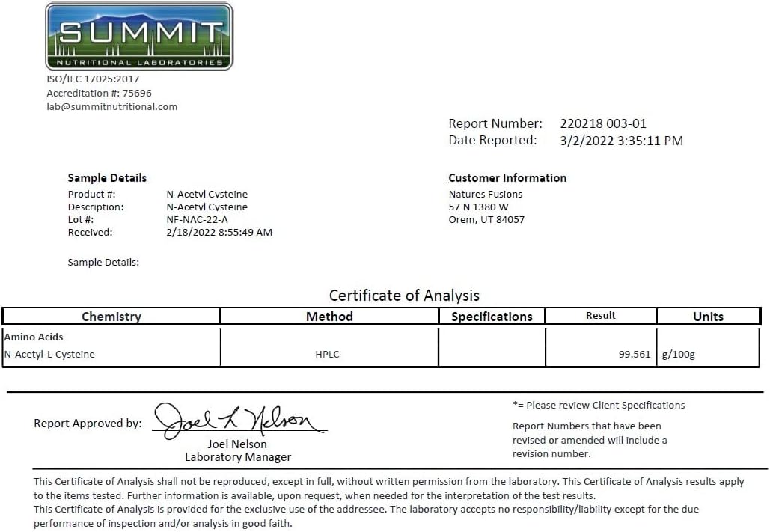Select the Result column header

click(600, 316)
